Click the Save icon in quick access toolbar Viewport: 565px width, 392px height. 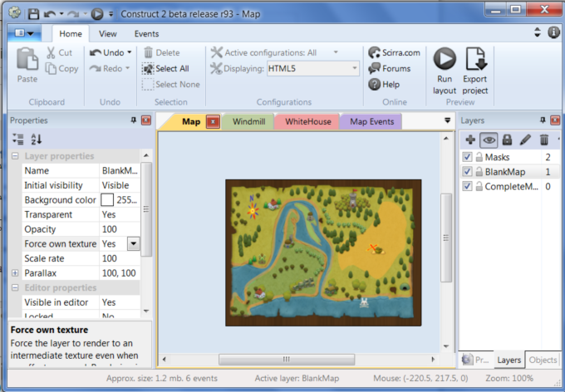(x=33, y=14)
